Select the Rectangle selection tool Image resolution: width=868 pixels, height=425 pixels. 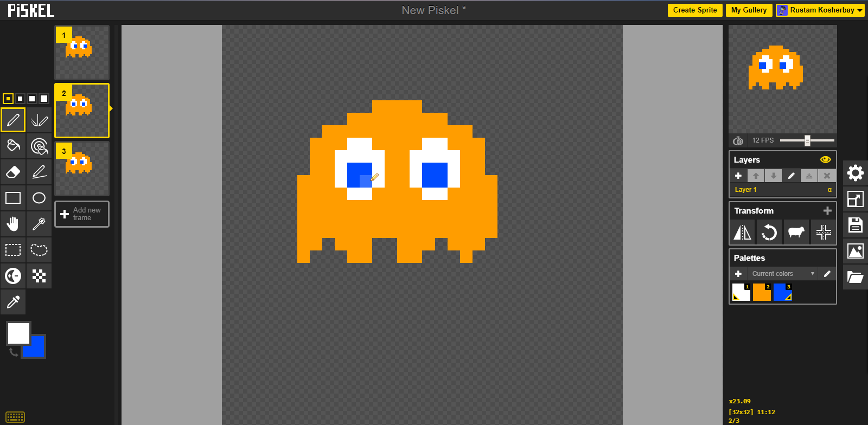(13, 250)
